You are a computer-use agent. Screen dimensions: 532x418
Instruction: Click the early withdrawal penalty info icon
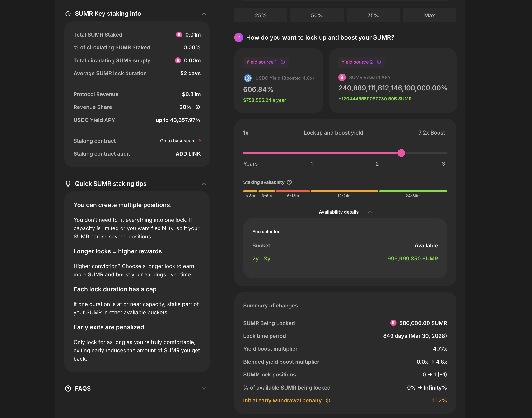tap(328, 400)
